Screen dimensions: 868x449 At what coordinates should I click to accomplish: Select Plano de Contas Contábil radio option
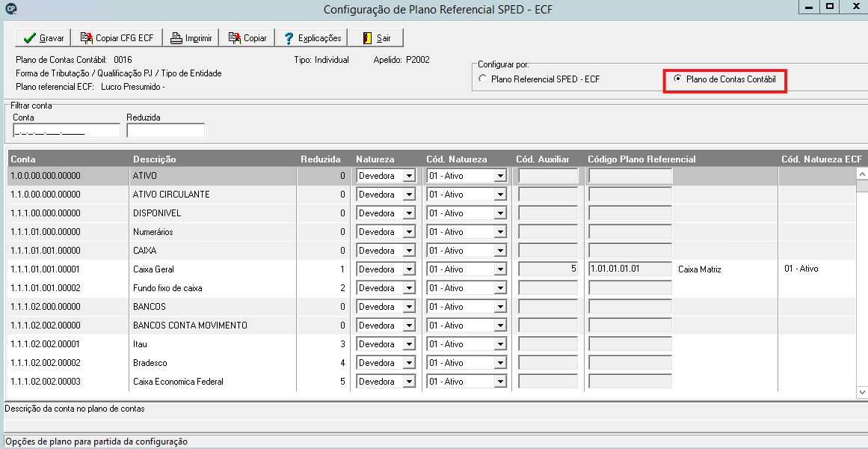pyautogui.click(x=677, y=79)
